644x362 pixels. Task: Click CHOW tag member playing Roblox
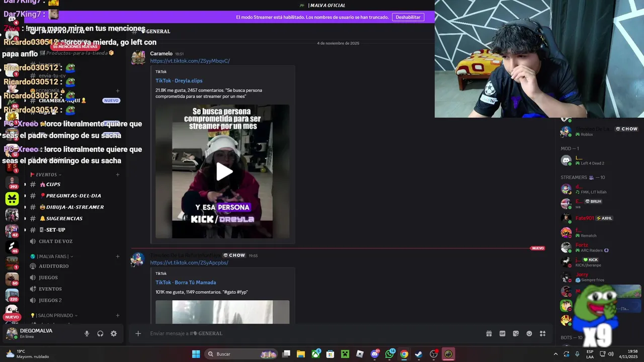pyautogui.click(x=599, y=131)
